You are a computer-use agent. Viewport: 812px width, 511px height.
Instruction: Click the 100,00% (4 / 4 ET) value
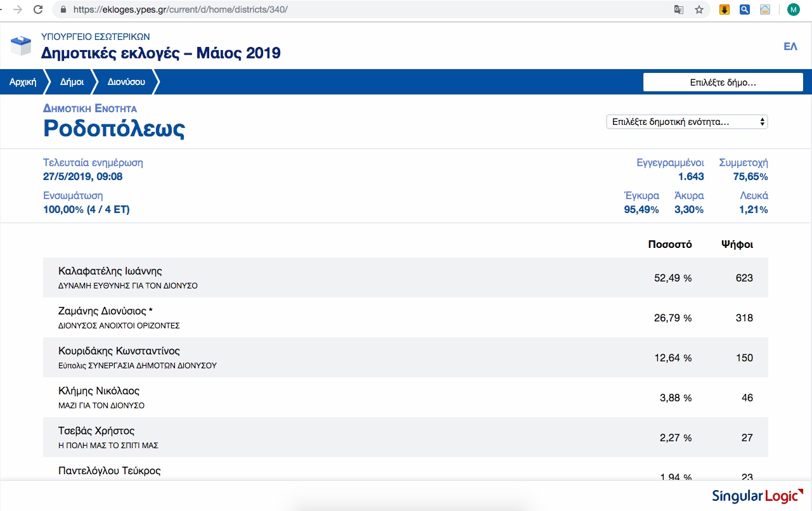click(x=86, y=210)
